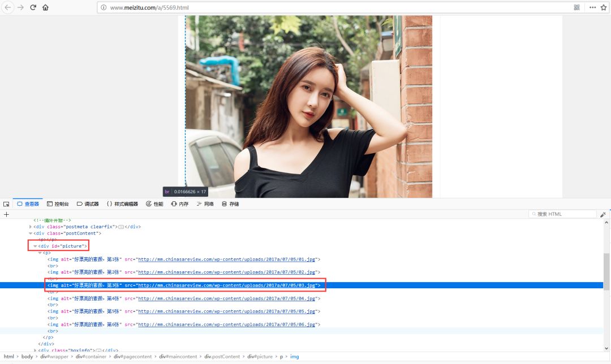This screenshot has width=611, height=364.
Task: Switch to the 样式编辑器 style editor tab
Action: pyautogui.click(x=122, y=204)
